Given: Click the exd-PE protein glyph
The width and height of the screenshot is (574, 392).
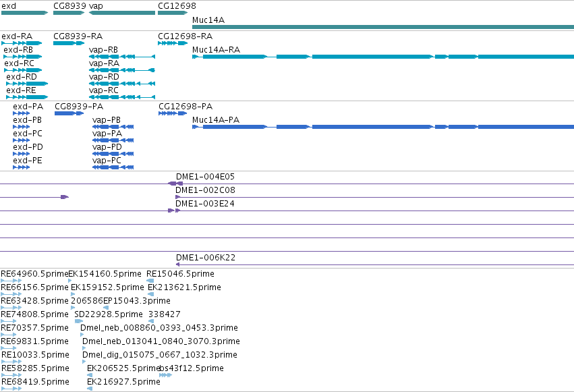Looking at the screenshot, I should pos(21,167).
